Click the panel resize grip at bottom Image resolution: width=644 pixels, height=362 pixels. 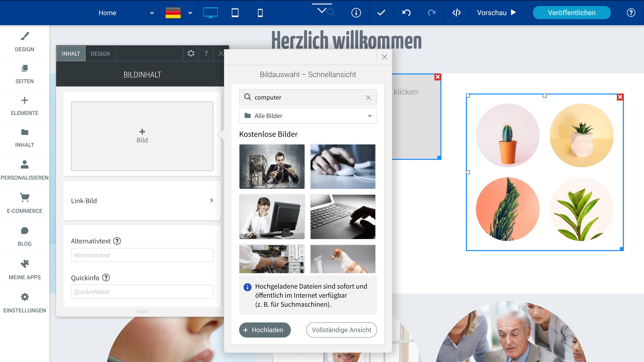[142, 312]
